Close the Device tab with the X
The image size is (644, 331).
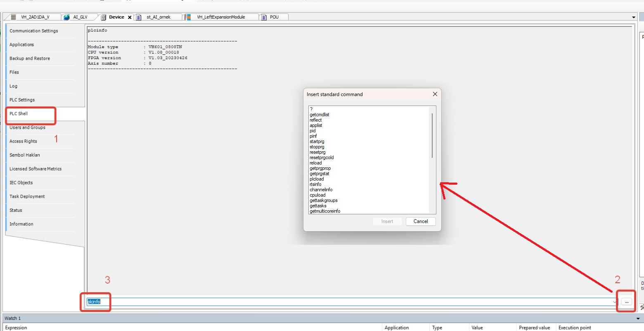(x=130, y=17)
